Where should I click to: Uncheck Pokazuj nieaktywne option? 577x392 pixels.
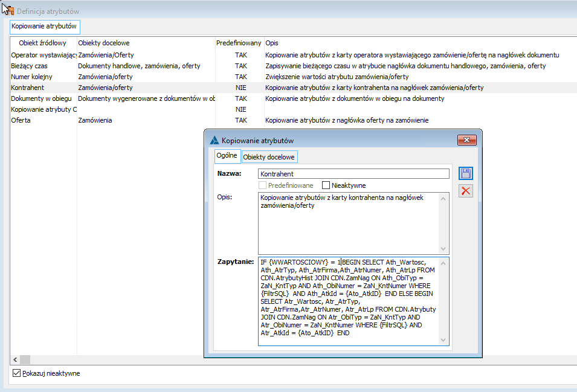tap(16, 373)
